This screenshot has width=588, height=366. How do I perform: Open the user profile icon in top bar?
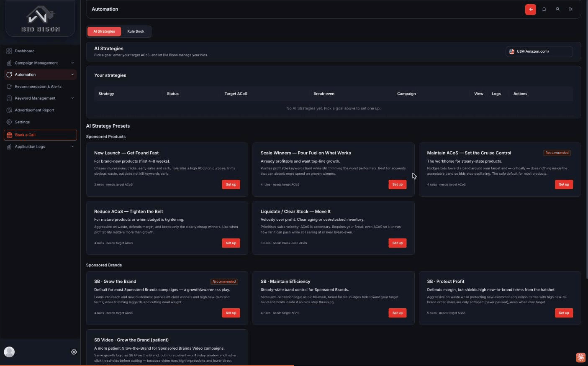click(557, 9)
